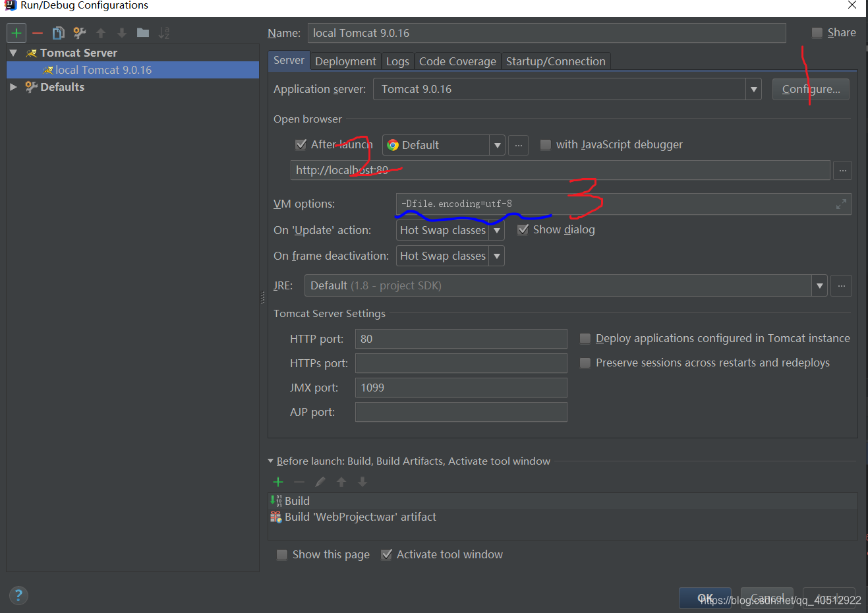
Task: Click the Configure... button
Action: (811, 89)
